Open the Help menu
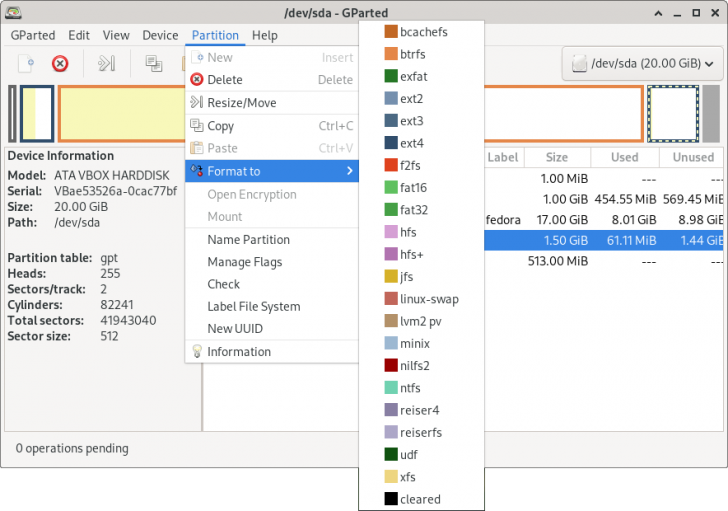 click(x=265, y=35)
